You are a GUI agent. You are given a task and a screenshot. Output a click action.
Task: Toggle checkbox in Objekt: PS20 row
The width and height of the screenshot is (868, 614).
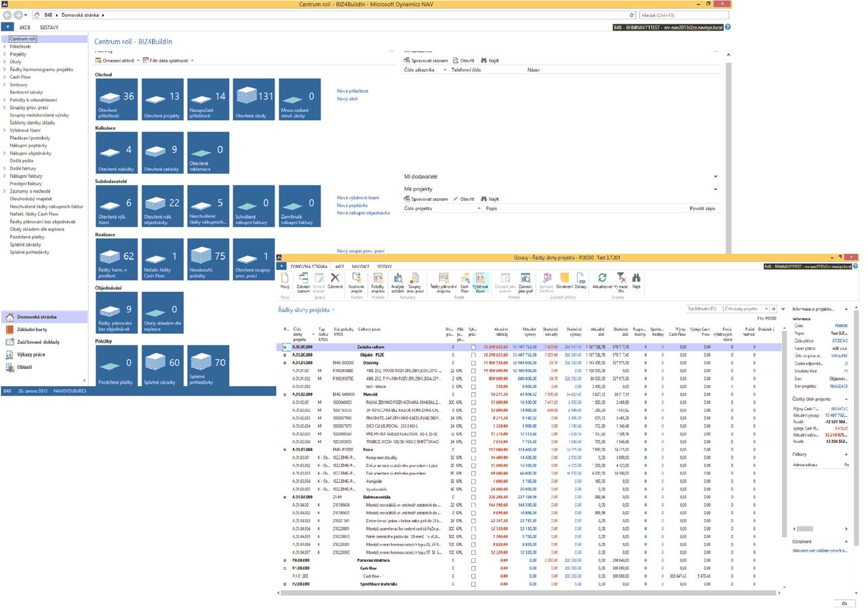coord(474,355)
